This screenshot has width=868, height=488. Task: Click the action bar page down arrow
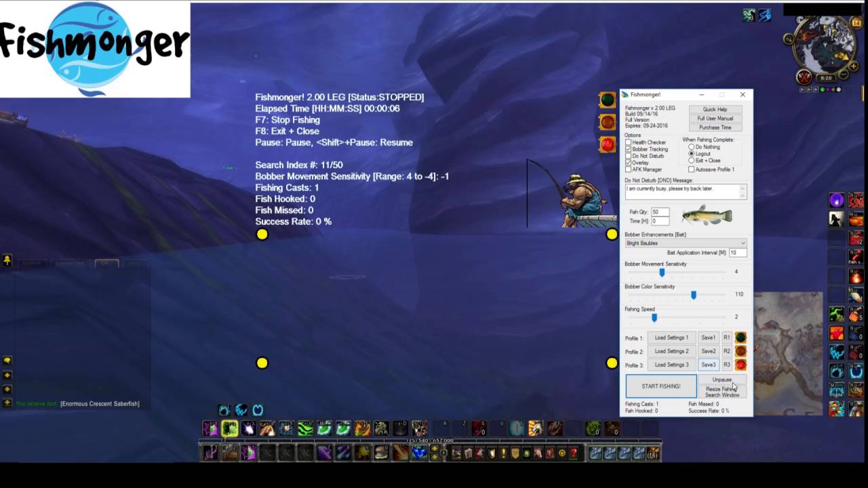pos(435,457)
